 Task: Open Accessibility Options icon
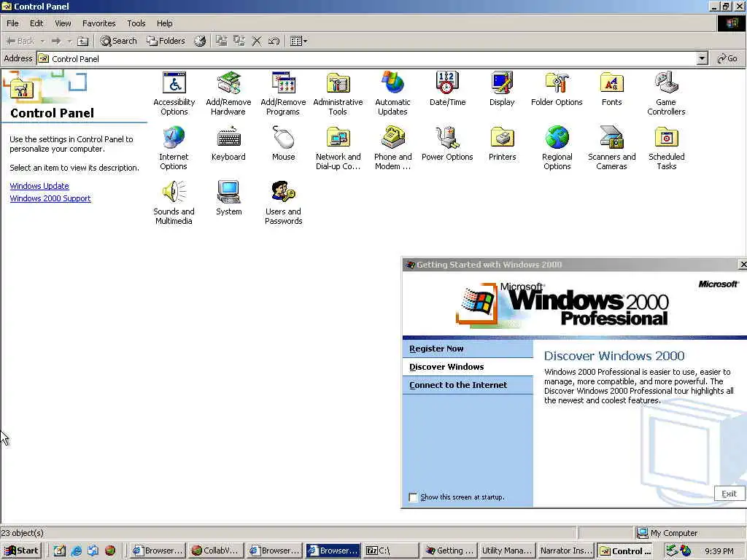(174, 93)
